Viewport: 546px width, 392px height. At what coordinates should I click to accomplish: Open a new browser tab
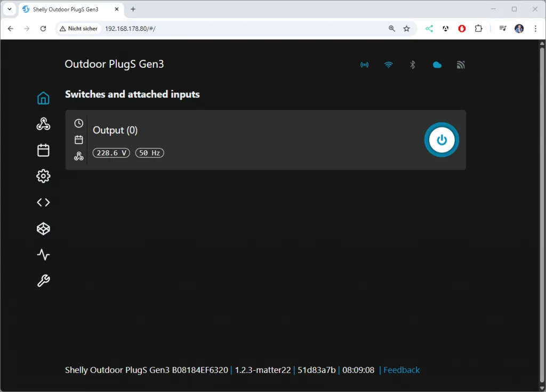tap(133, 9)
